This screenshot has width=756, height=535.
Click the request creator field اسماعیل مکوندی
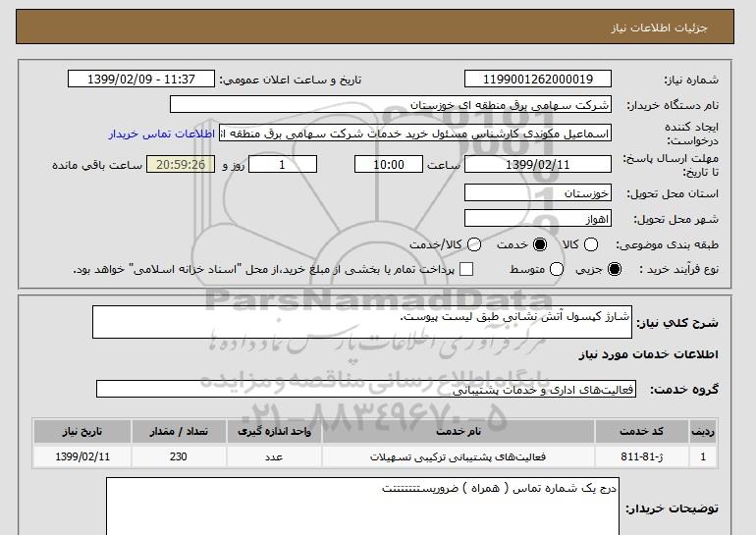click(x=415, y=134)
